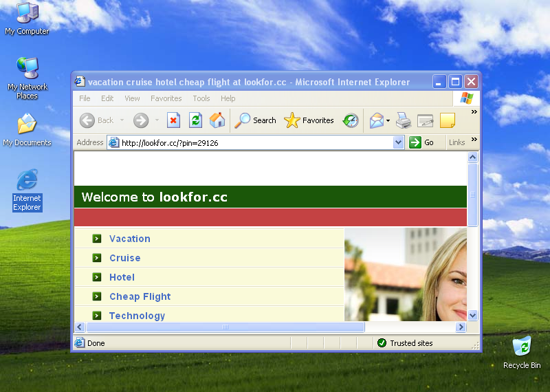
Task: Click green arrow bullet beside Cheap Flight
Action: 97,296
